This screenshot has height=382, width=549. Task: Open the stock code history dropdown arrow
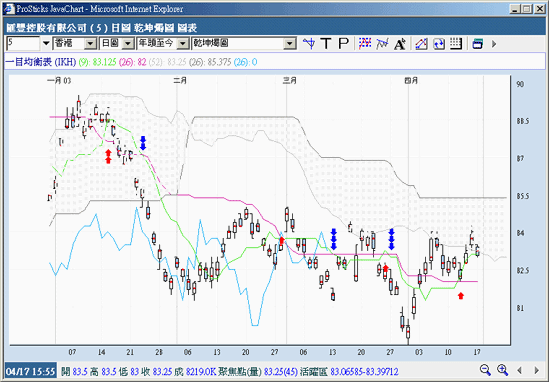coord(46,44)
